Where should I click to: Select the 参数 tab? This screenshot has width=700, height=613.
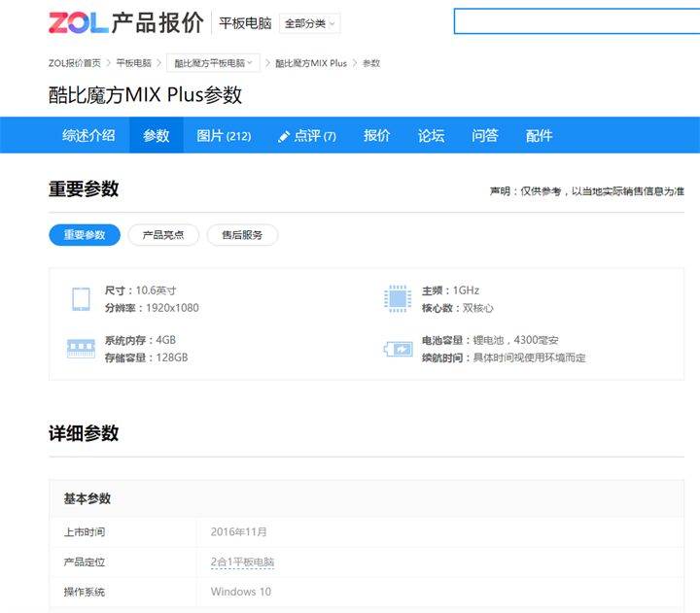coord(157,135)
